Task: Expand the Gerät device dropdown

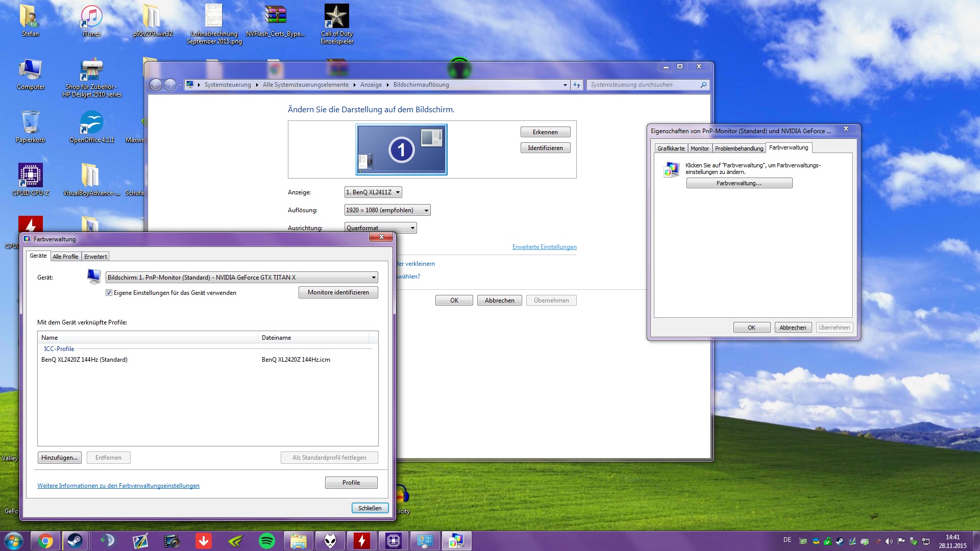Action: (373, 278)
